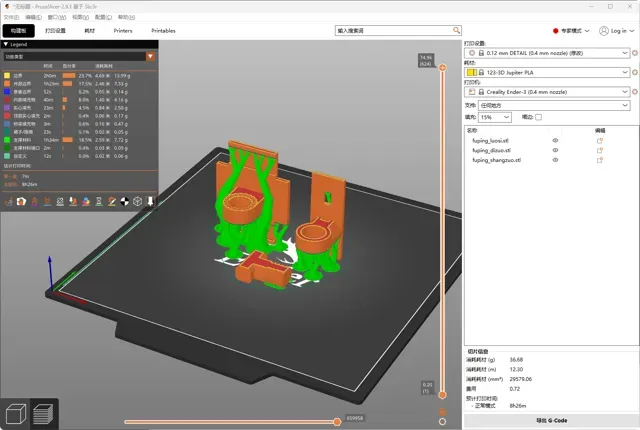Viewport: 640px width, 430px height.
Task: Enable the brim checkbox beside infill
Action: tap(538, 117)
